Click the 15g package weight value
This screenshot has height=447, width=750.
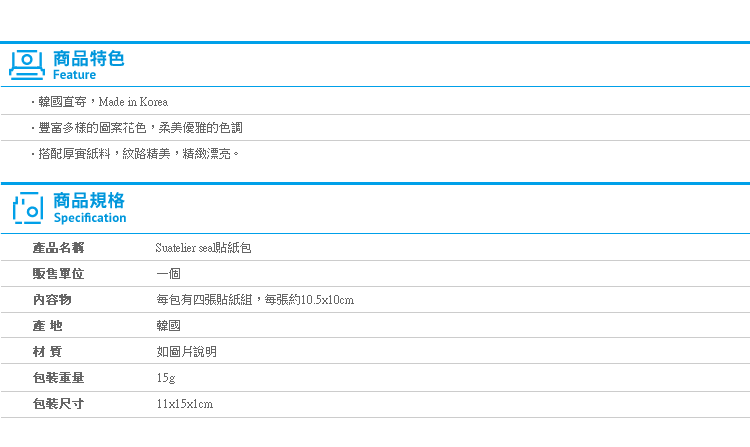point(166,378)
